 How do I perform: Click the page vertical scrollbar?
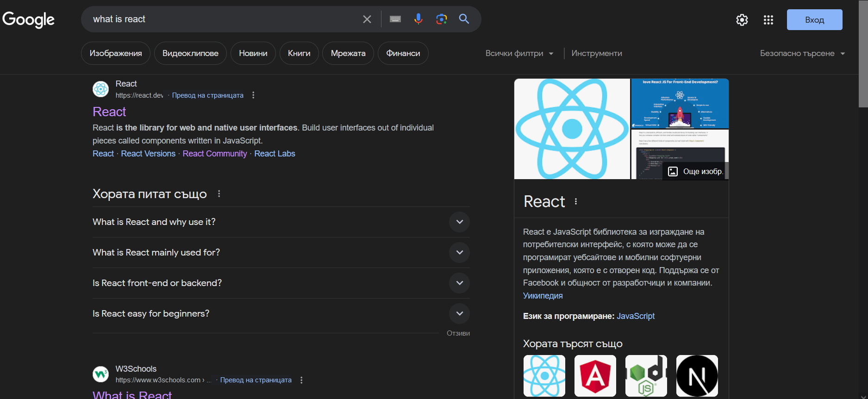pyautogui.click(x=863, y=54)
